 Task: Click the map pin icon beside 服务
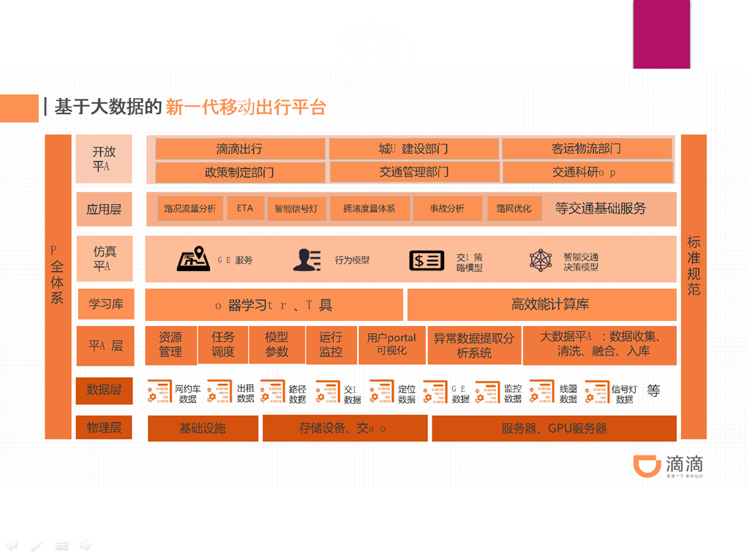click(193, 259)
